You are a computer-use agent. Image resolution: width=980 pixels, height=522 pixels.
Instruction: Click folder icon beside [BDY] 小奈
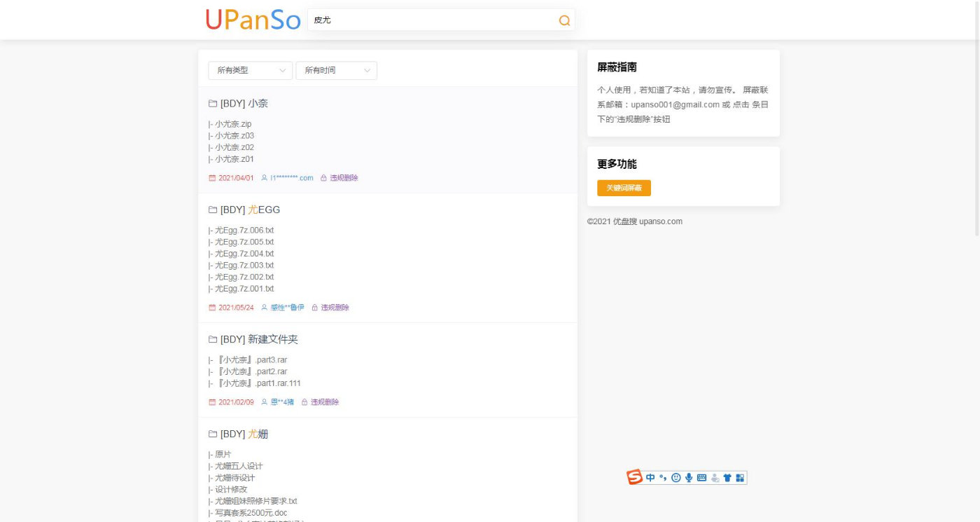point(213,104)
